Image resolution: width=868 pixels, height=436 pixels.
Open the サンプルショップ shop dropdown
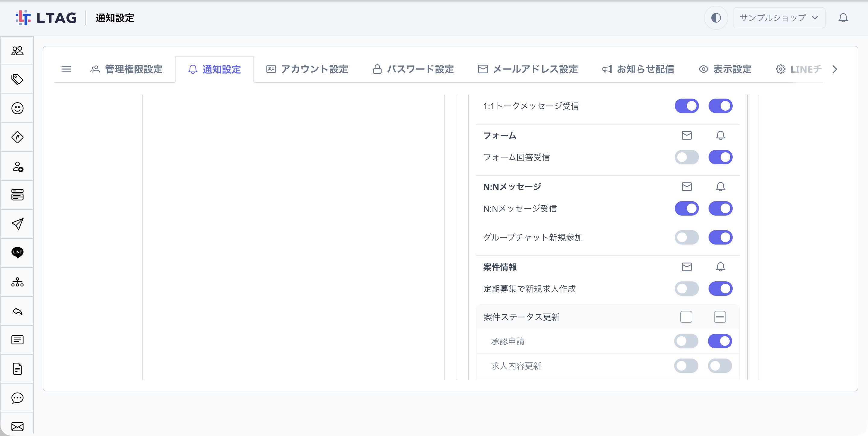pyautogui.click(x=779, y=18)
